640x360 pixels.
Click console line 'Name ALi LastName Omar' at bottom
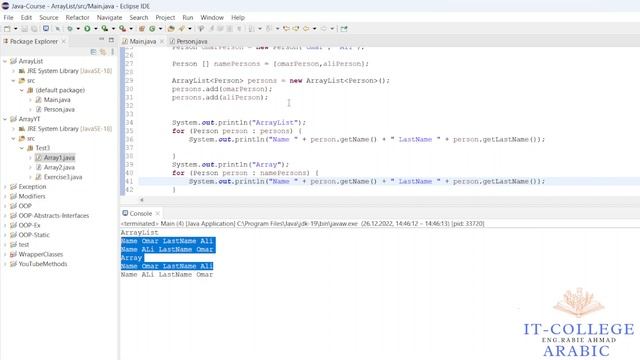tap(167, 275)
